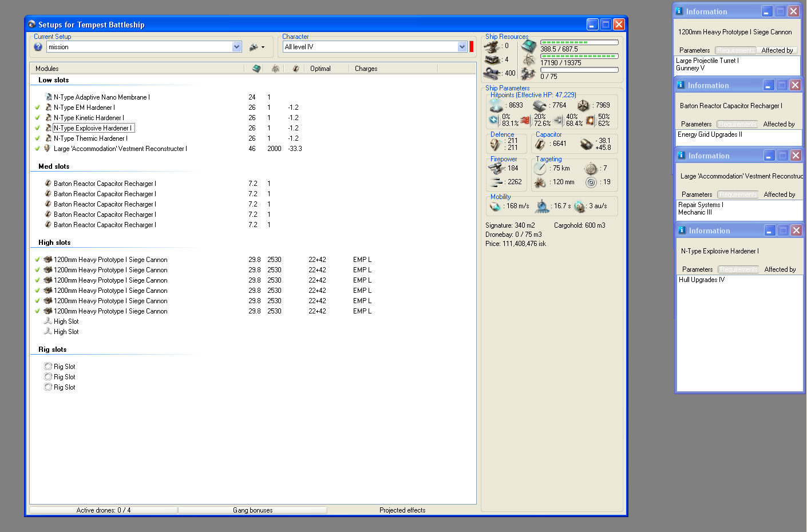Image resolution: width=807 pixels, height=532 pixels.
Task: Click the warp speed icon
Action: tap(579, 206)
